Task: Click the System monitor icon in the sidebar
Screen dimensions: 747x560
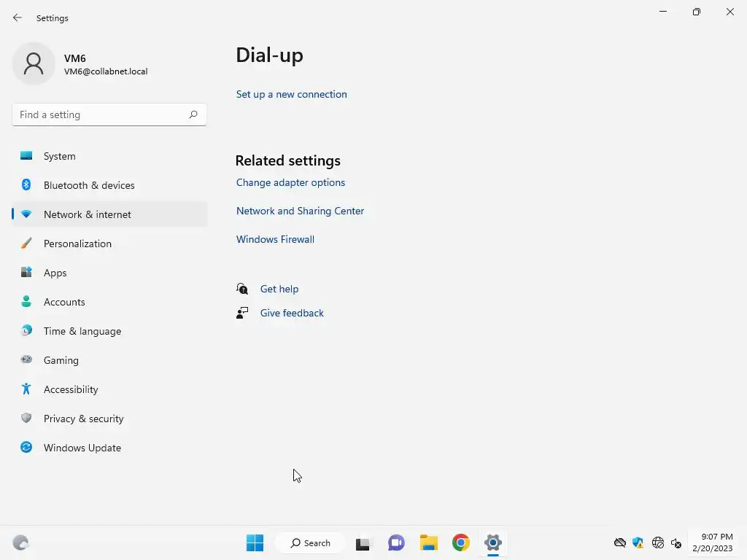Action: point(26,156)
